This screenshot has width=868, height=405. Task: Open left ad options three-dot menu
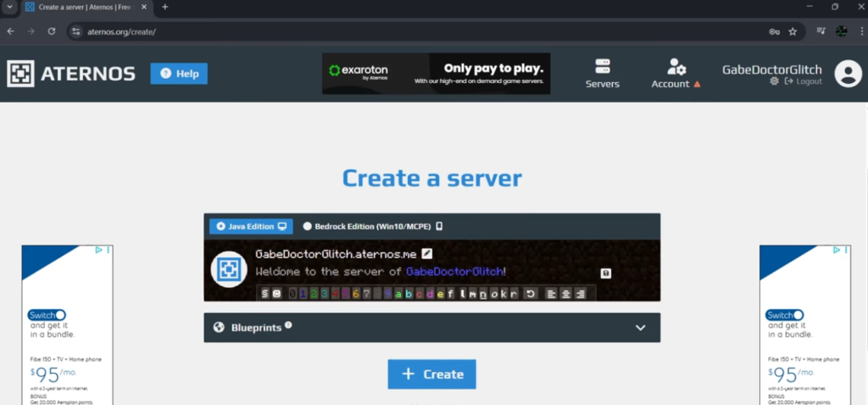(108, 250)
